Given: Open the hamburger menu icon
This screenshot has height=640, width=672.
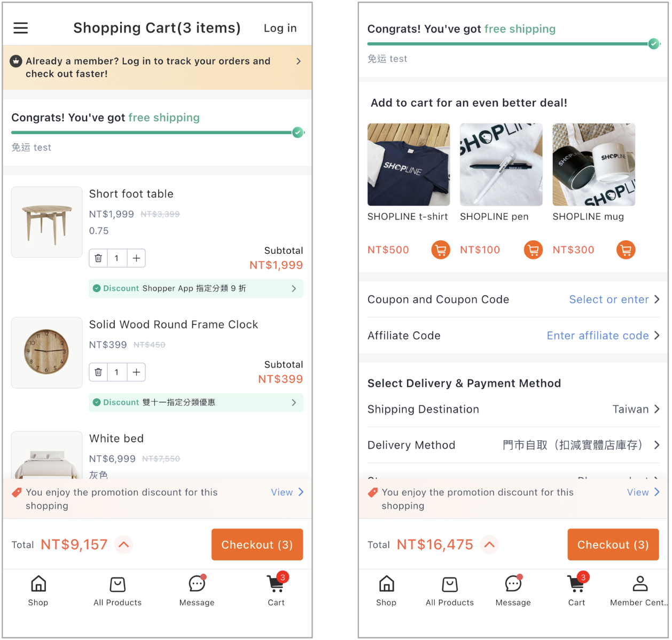Looking at the screenshot, I should pos(21,28).
